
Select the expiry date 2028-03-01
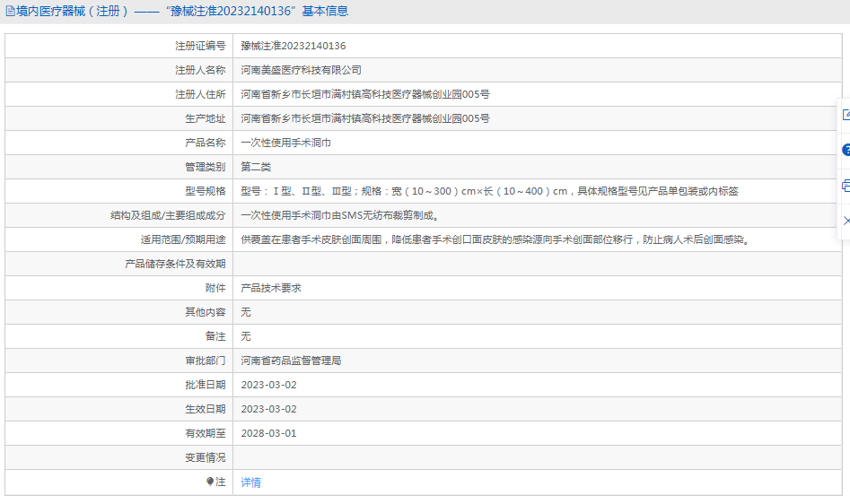pyautogui.click(x=269, y=434)
